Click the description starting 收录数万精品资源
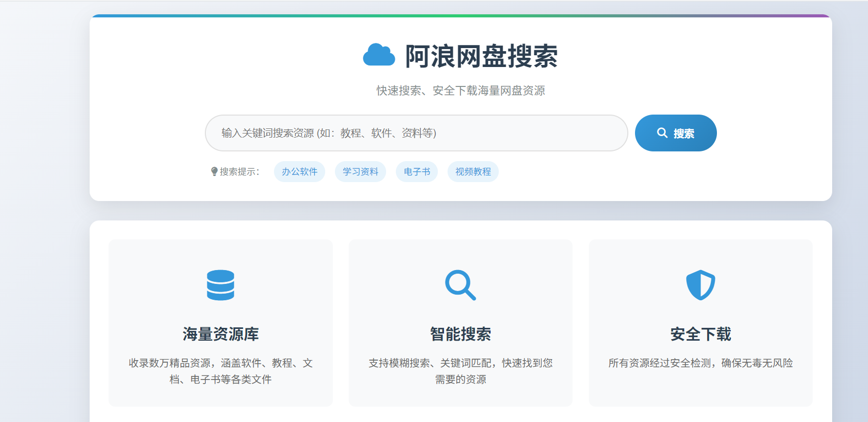 tap(221, 371)
